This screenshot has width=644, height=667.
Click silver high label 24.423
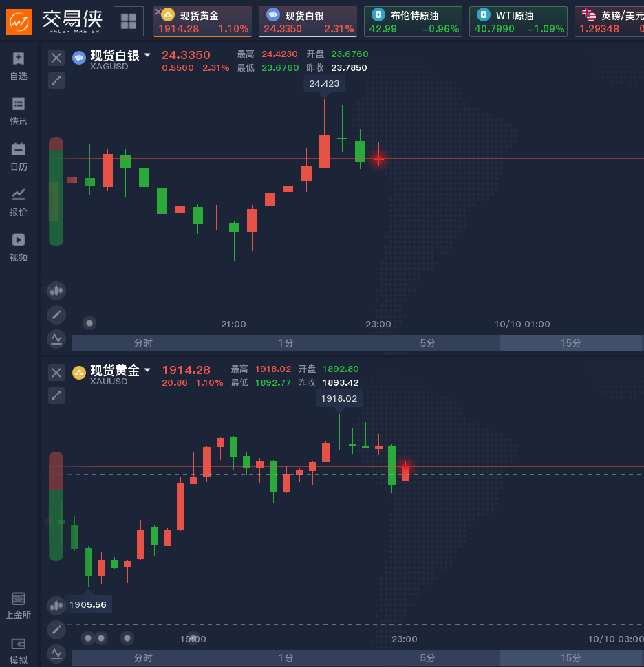coord(324,83)
